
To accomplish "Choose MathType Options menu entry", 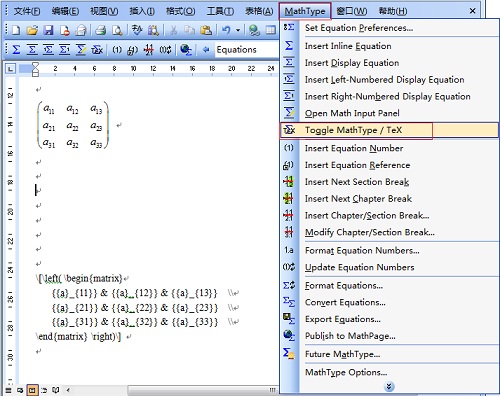I will 389,372.
